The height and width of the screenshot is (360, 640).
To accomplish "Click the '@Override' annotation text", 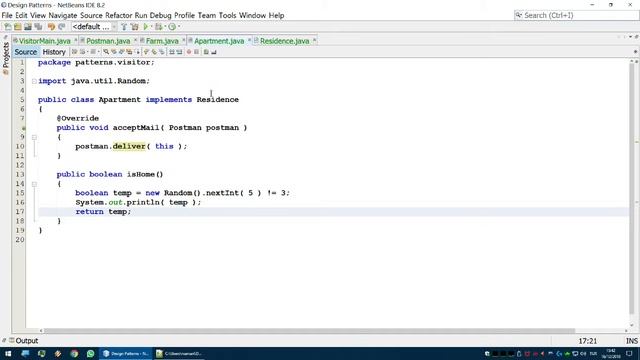I will point(78,118).
